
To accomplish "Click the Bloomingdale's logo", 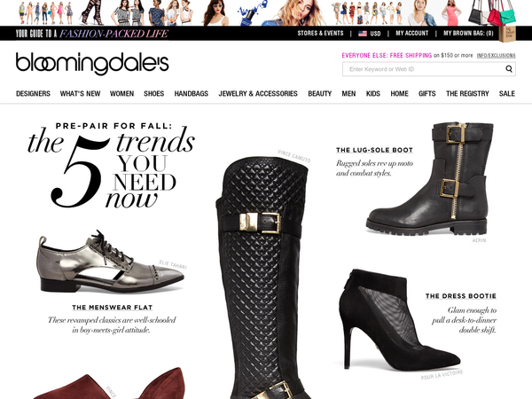I will pyautogui.click(x=92, y=64).
